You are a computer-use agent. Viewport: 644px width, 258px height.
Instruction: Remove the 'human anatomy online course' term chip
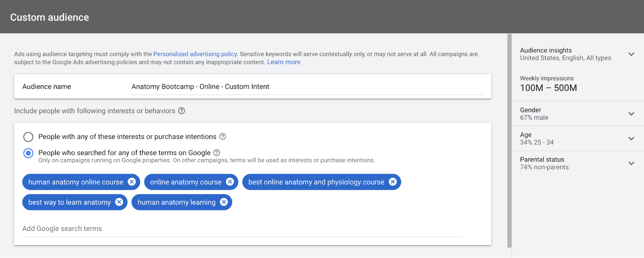tap(132, 182)
